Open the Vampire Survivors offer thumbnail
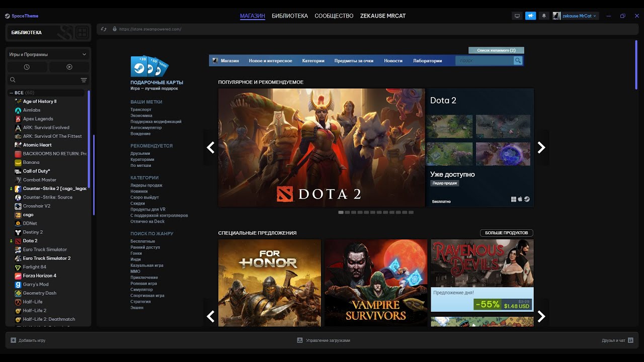 (376, 283)
